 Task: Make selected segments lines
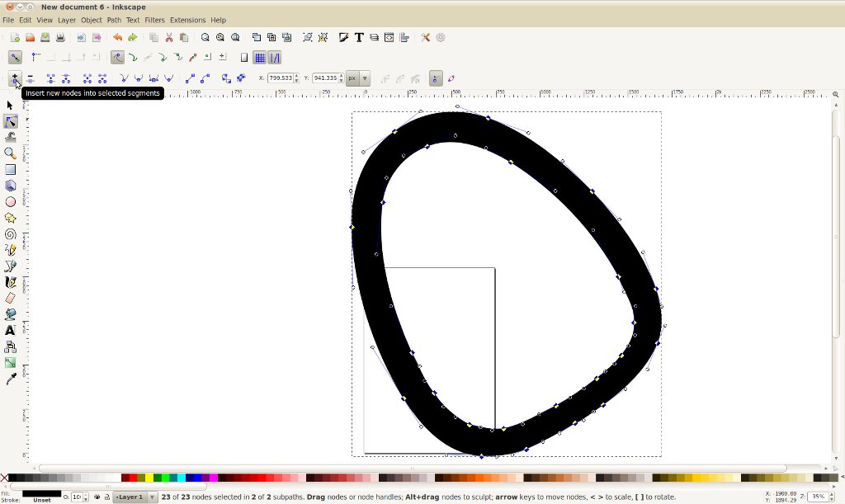[190, 78]
